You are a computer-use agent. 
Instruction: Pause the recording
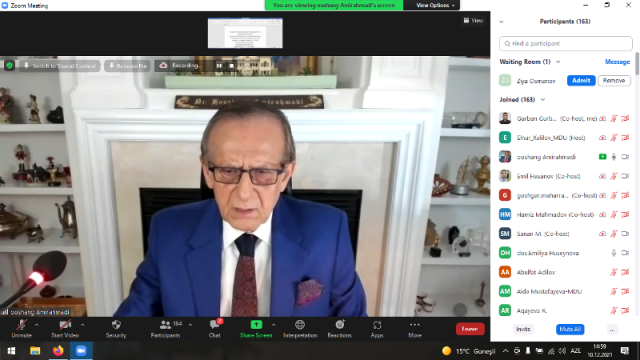click(x=219, y=66)
